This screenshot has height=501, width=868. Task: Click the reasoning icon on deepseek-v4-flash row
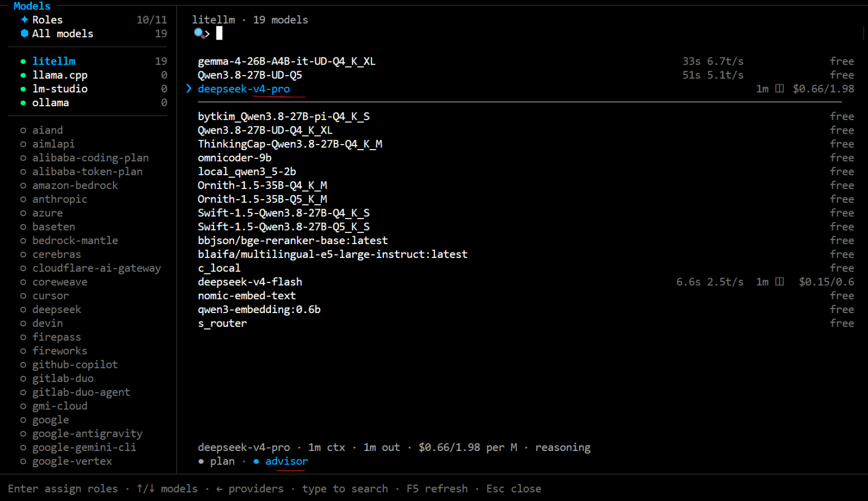tap(780, 282)
